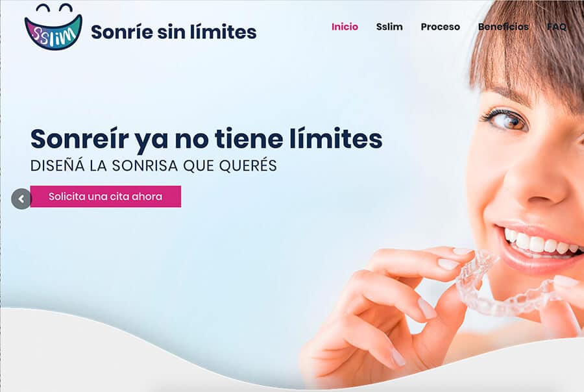This screenshot has height=392, width=584.
Task: Go to the previous slide arrow
Action: (x=21, y=199)
